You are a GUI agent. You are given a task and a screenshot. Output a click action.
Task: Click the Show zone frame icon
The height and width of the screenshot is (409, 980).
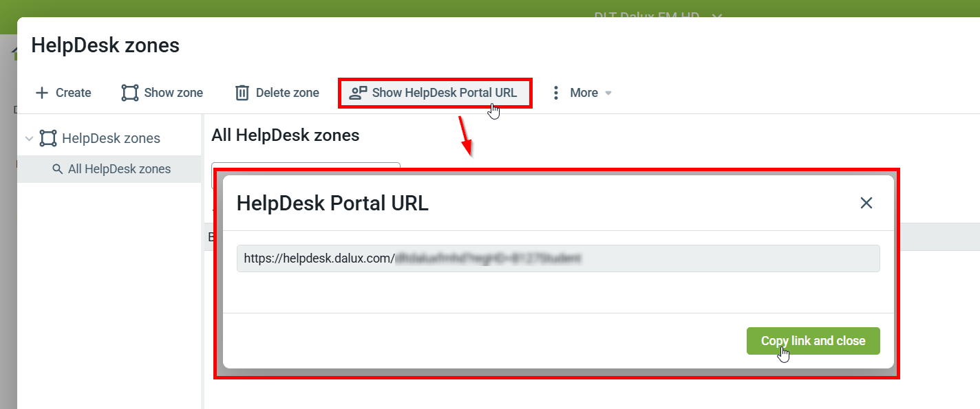point(129,93)
